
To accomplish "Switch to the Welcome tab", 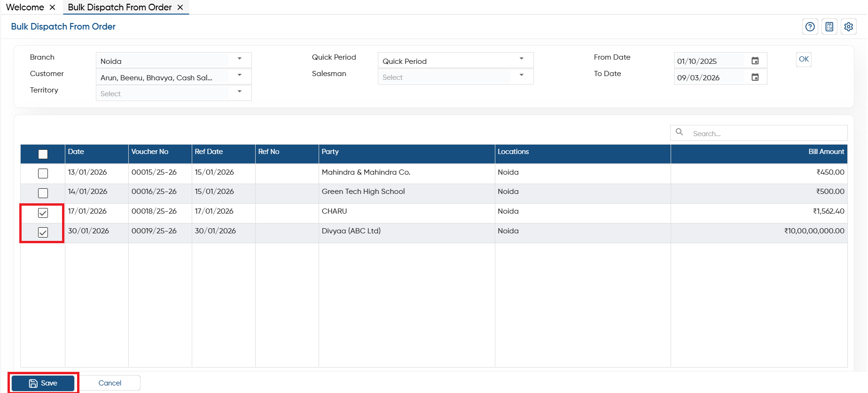I will click(x=25, y=7).
